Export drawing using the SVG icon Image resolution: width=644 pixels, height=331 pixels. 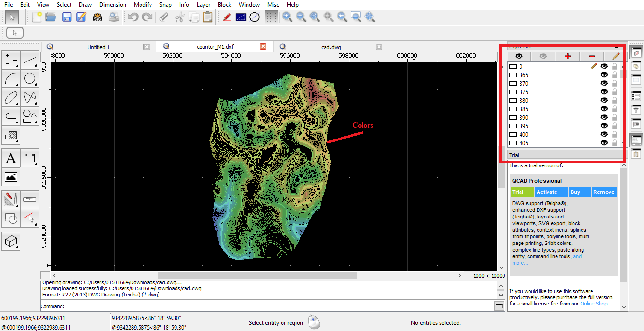(97, 17)
